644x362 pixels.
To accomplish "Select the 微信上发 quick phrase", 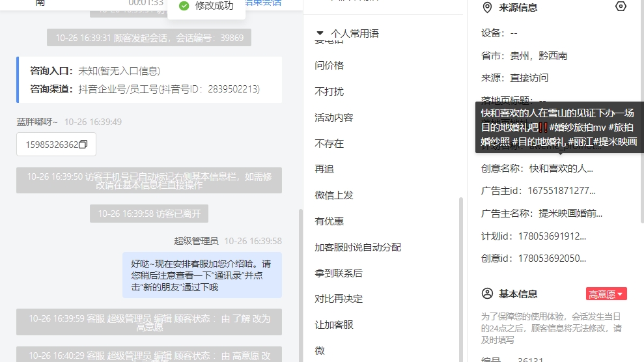I will (334, 195).
